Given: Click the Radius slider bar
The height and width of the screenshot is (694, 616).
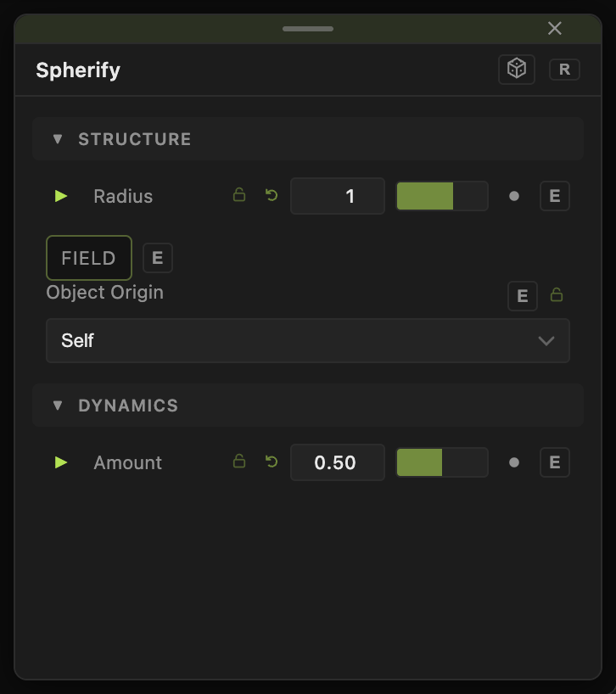Looking at the screenshot, I should (x=442, y=196).
